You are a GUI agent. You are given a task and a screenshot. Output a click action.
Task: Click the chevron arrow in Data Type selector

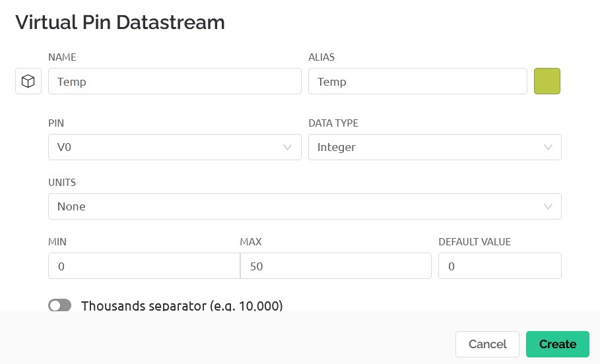coord(548,147)
